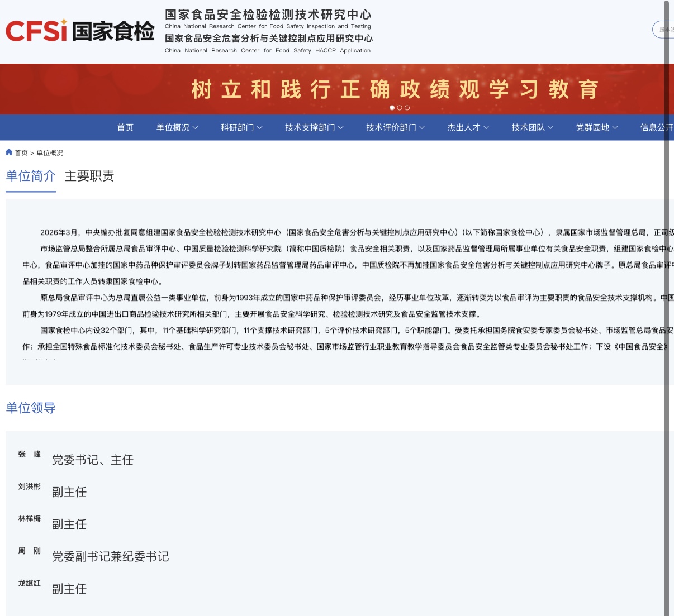Go to 首页 breadcrumb link

point(21,152)
